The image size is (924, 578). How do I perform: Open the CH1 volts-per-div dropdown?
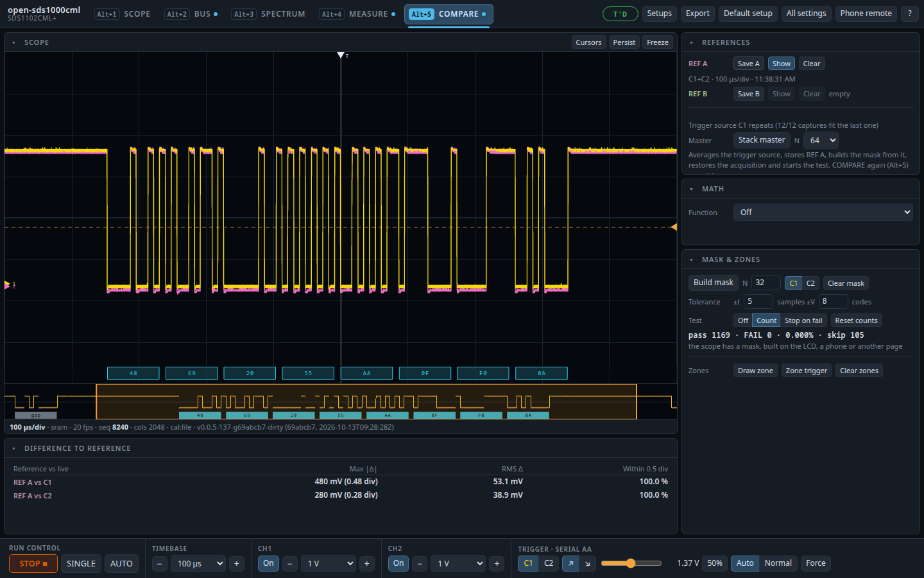tap(329, 564)
